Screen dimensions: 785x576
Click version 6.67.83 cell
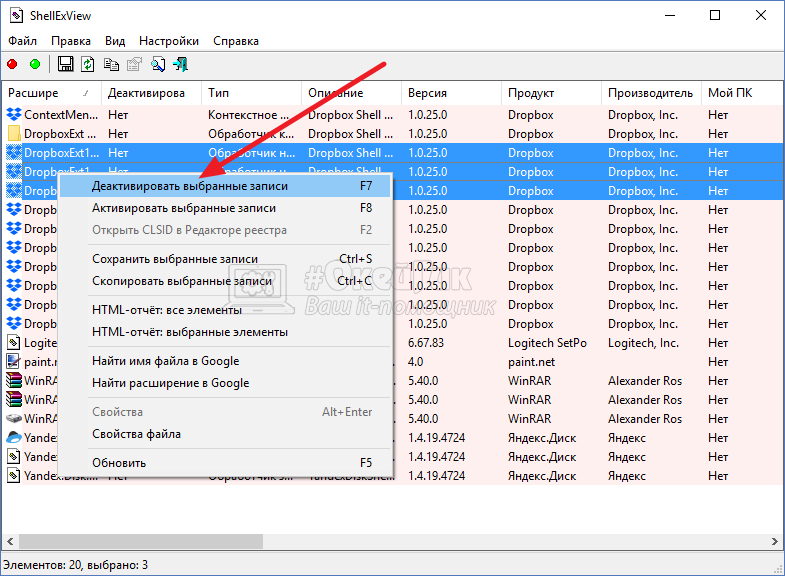[426, 343]
